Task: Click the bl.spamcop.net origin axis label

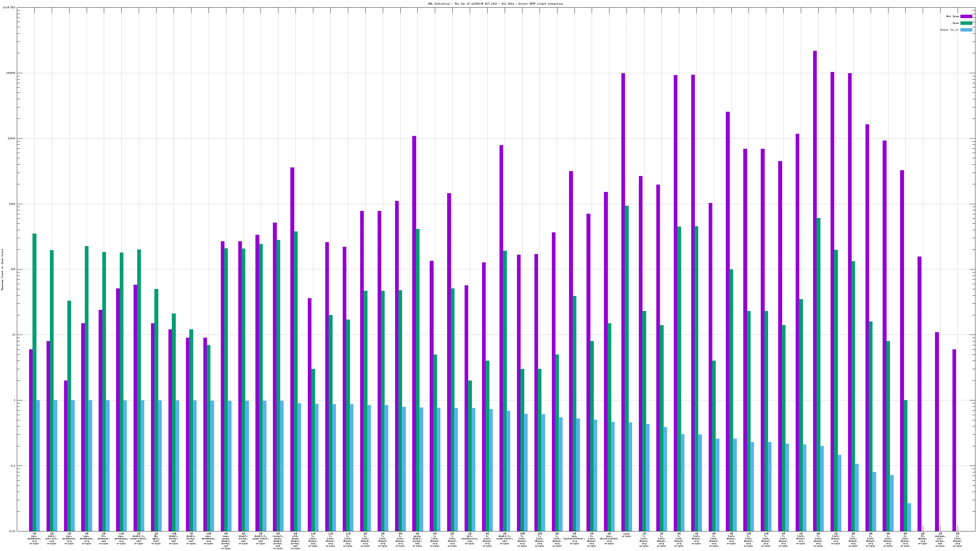Action: [x=104, y=538]
